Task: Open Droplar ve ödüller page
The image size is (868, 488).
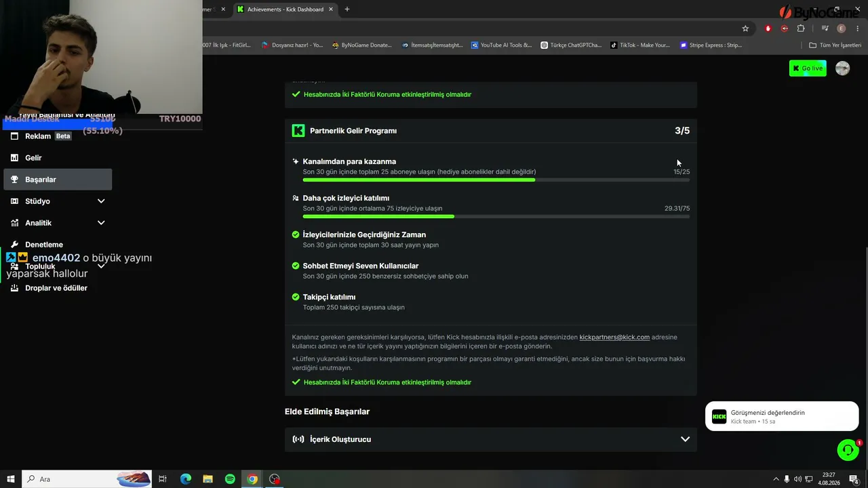Action: coord(58,288)
